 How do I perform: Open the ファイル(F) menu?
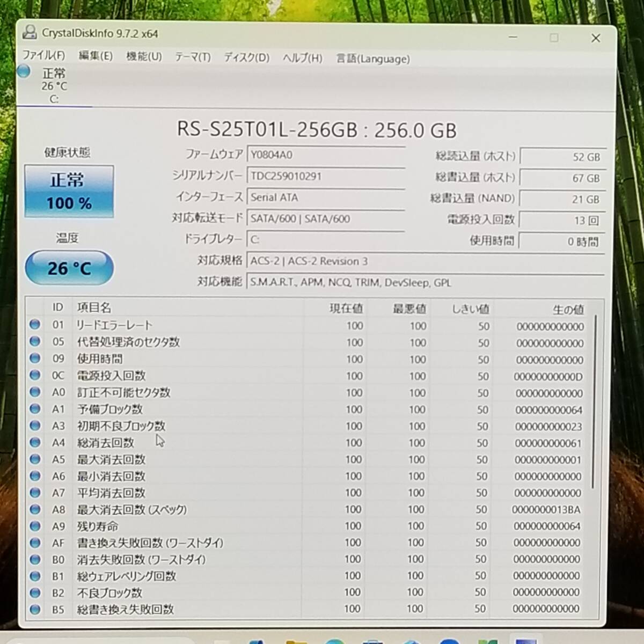coord(43,56)
